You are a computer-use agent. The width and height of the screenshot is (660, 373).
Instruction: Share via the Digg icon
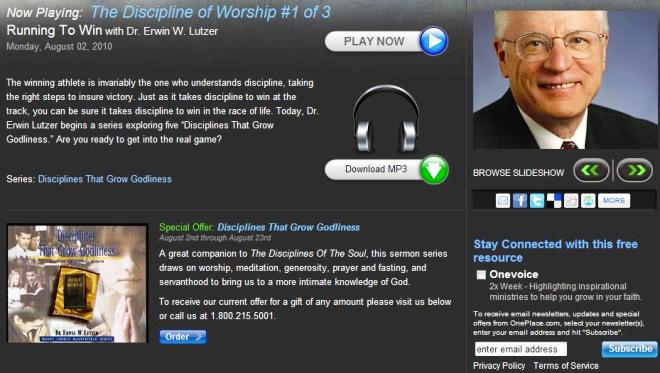click(571, 200)
